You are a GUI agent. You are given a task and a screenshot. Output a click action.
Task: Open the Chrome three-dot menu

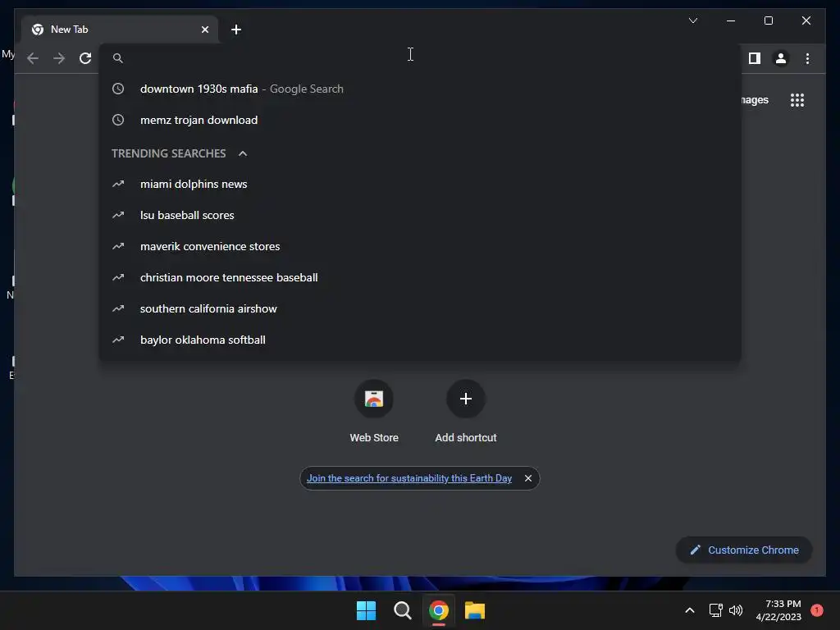pos(807,58)
